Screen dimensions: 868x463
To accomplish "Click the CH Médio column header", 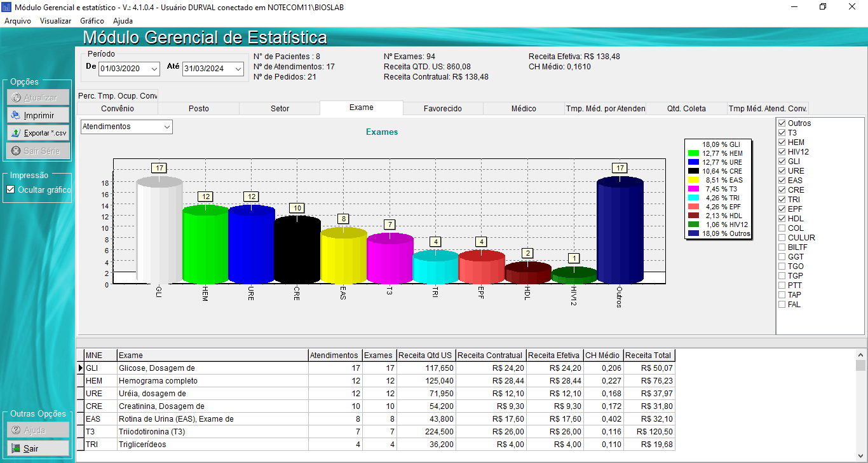I will [x=603, y=356].
